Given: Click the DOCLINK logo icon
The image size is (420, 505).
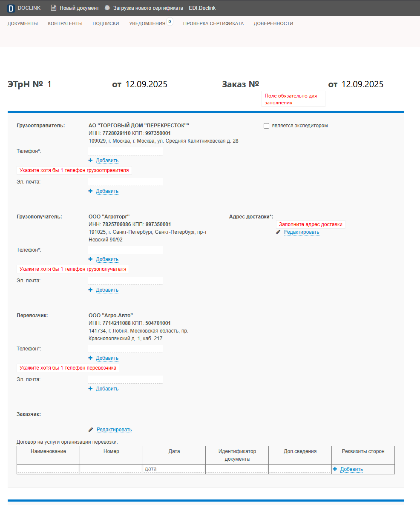Looking at the screenshot, I should click(11, 8).
